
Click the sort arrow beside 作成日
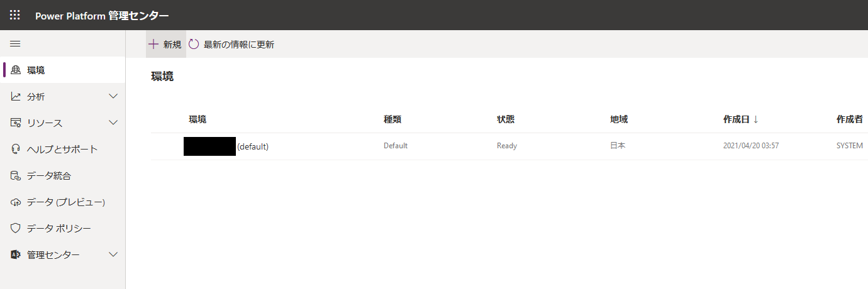[755, 119]
